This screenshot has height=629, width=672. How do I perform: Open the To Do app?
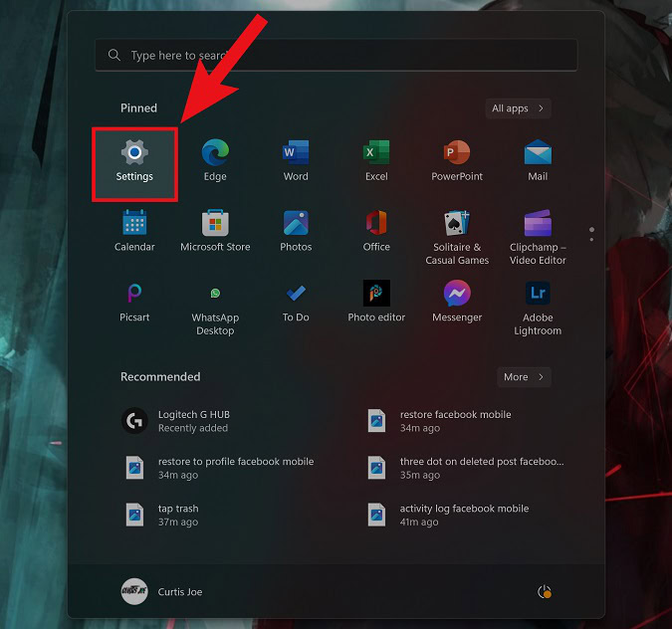point(296,303)
